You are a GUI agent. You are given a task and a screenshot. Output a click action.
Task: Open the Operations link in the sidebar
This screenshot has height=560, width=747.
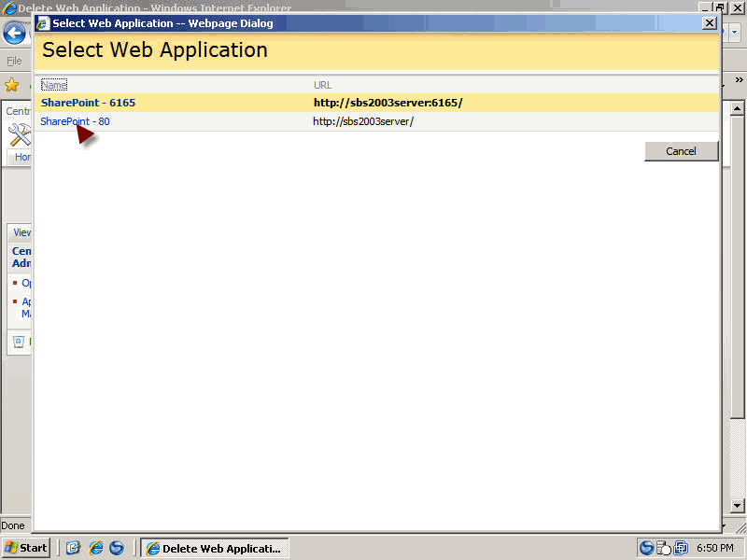click(26, 284)
